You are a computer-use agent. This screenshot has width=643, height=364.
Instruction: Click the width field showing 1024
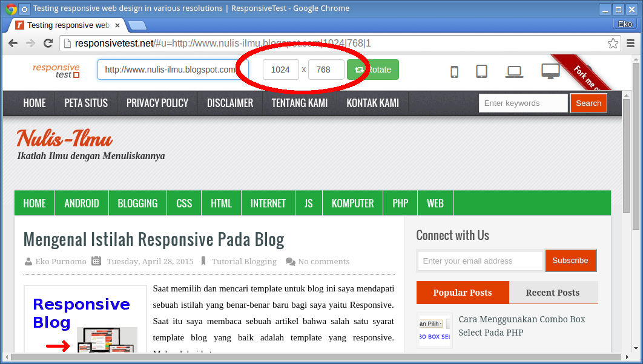pyautogui.click(x=280, y=70)
